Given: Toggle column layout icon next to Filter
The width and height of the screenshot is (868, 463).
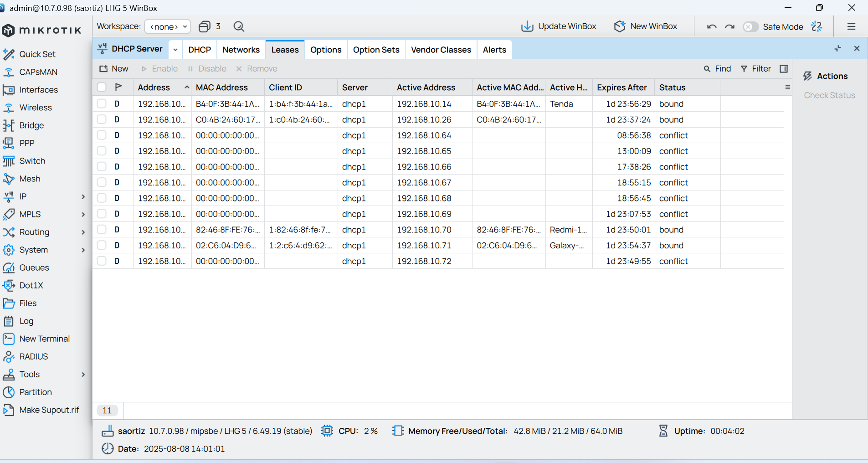Looking at the screenshot, I should click(x=784, y=69).
